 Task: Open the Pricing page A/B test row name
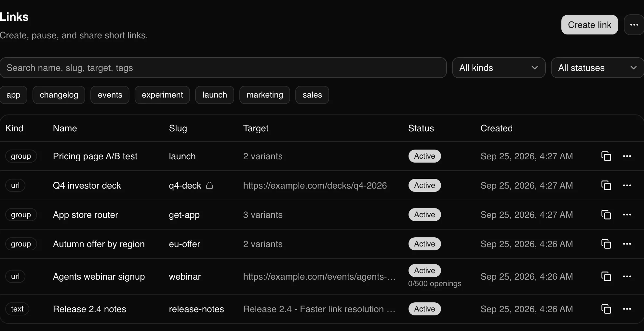coord(95,156)
